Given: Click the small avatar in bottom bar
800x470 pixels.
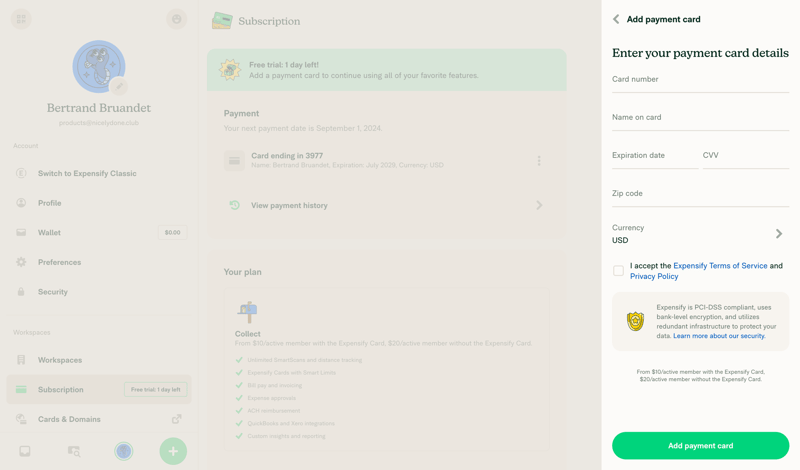Looking at the screenshot, I should coord(123,451).
